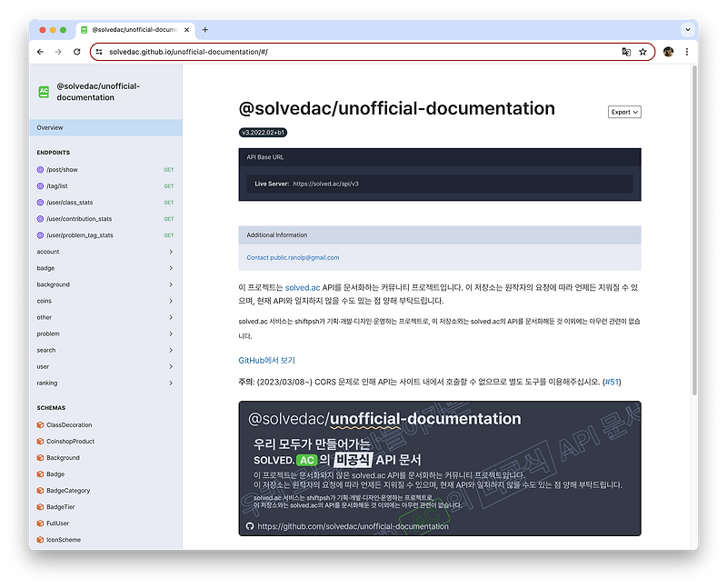This screenshot has width=727, height=588.
Task: Expand the badge endpoints section
Action: click(x=103, y=268)
